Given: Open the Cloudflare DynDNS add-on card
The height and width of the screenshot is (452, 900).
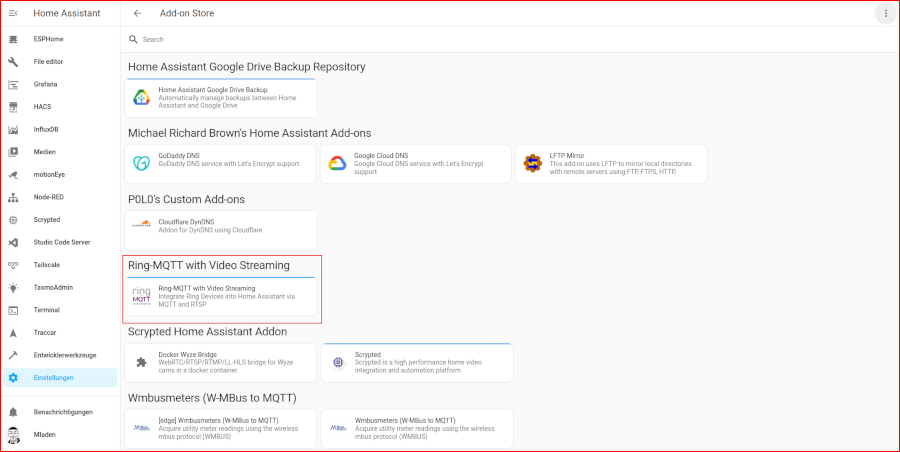Looking at the screenshot, I should click(x=221, y=230).
